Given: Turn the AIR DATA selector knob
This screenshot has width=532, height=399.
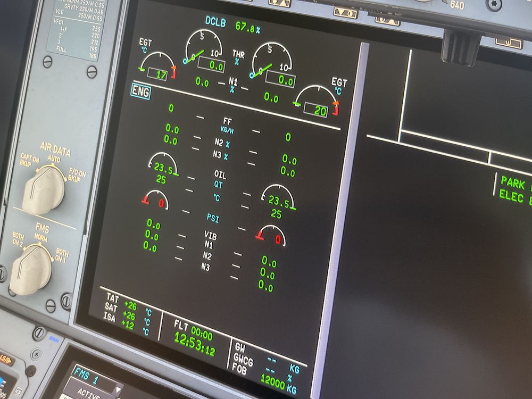Looking at the screenshot, I should point(44,188).
